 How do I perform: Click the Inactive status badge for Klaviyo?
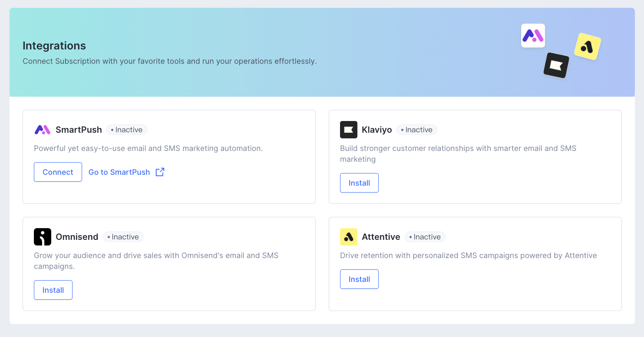417,130
